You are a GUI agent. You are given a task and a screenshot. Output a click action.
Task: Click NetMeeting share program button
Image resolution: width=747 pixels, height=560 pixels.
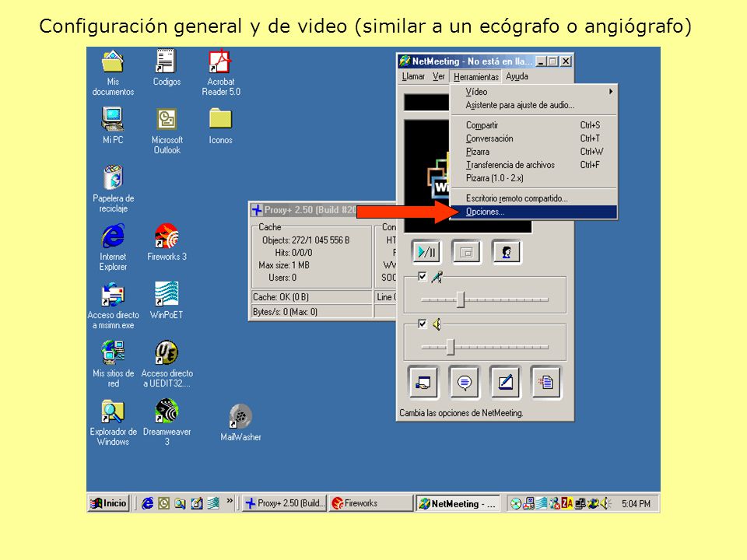[x=423, y=382]
